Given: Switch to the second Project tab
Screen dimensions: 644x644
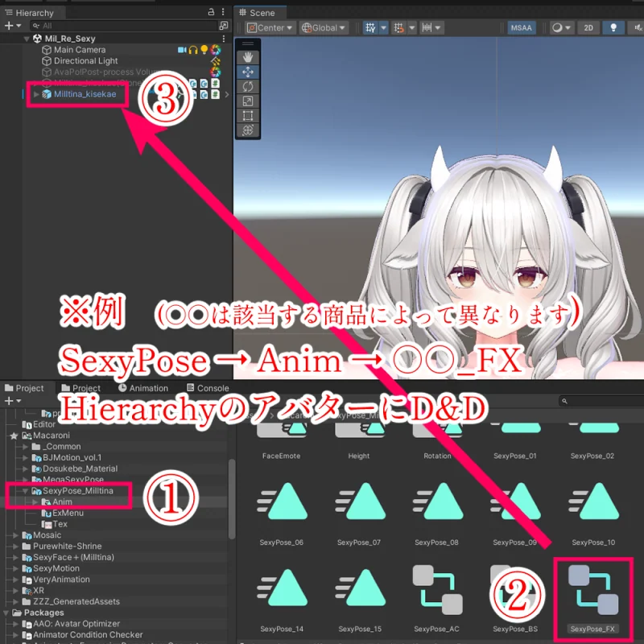Looking at the screenshot, I should [x=81, y=388].
